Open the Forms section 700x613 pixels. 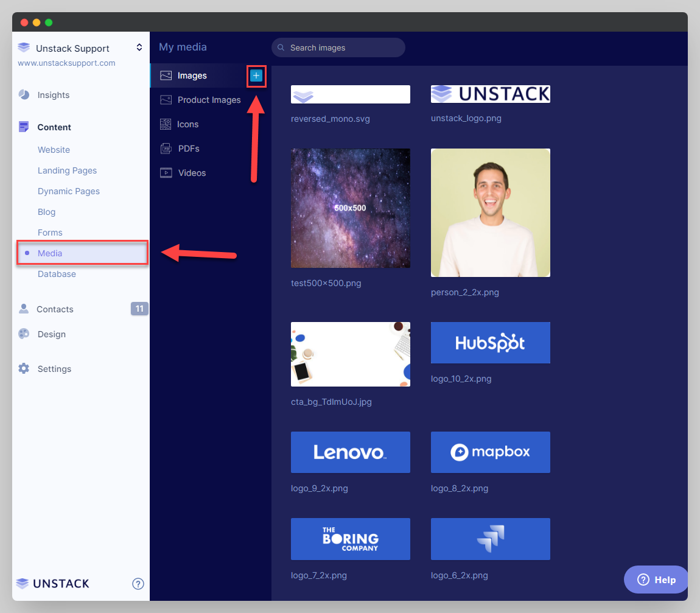[x=50, y=232]
